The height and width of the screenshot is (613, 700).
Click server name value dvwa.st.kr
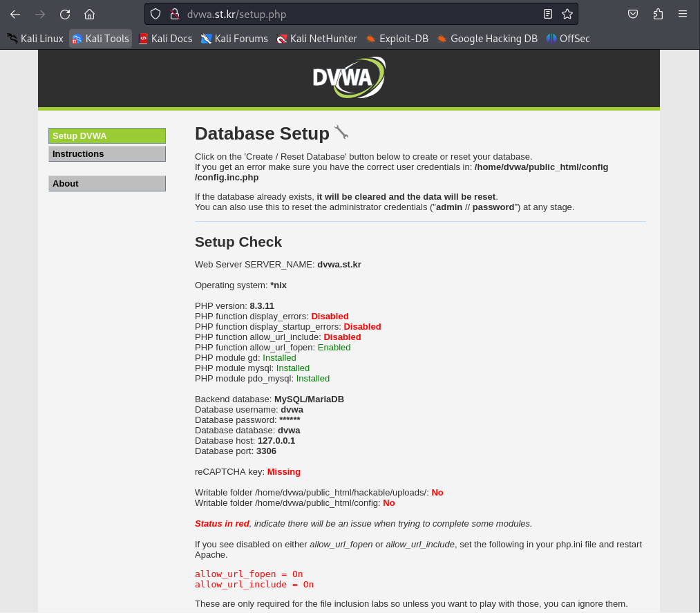point(339,264)
